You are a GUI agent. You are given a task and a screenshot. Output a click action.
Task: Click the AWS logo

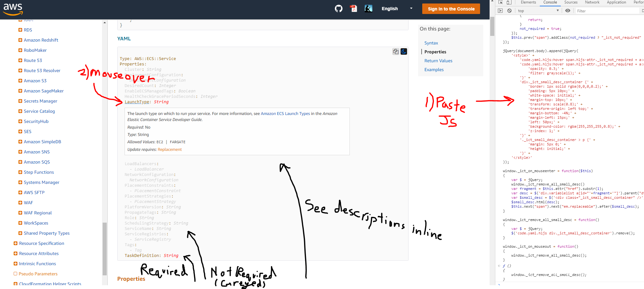coord(13,9)
